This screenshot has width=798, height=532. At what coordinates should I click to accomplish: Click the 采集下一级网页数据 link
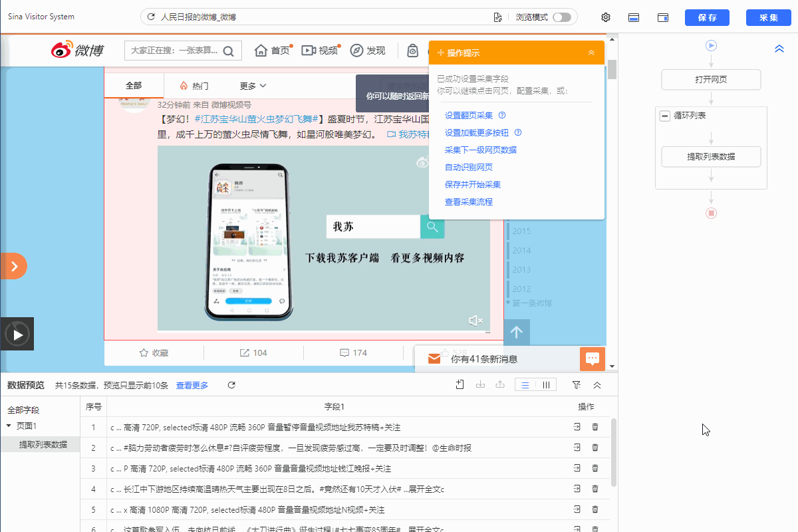[x=481, y=150]
